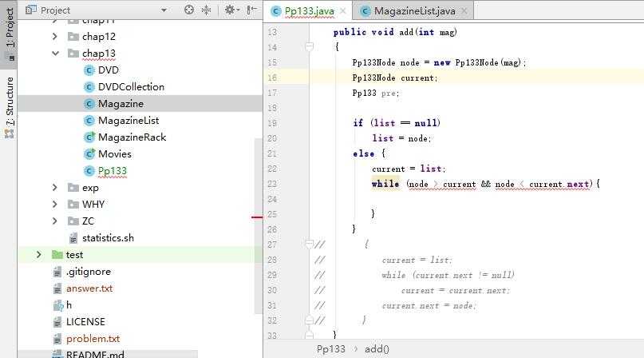Select the ZC folder
This screenshot has width=644, height=358.
[88, 221]
